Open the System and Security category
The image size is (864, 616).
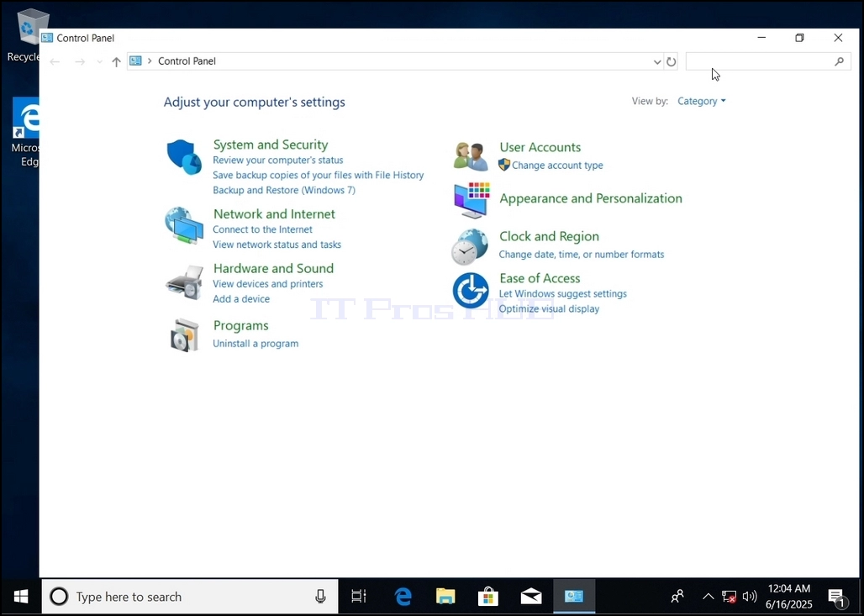pos(271,145)
